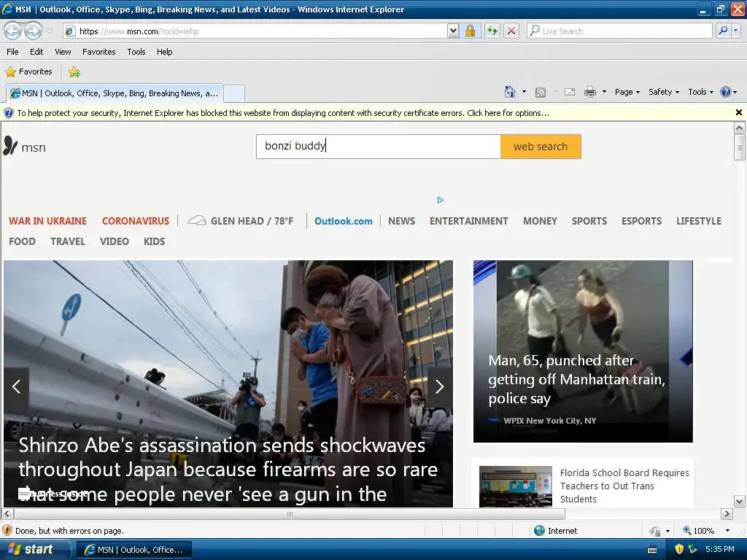Select the MSN browser tab
The height and width of the screenshot is (560, 747).
(115, 93)
